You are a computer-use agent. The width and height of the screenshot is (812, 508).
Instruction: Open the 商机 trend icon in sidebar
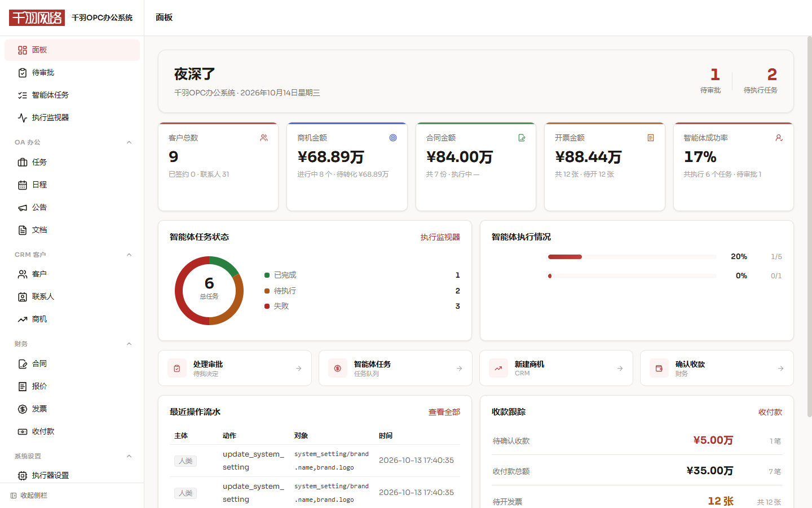pyautogui.click(x=23, y=319)
